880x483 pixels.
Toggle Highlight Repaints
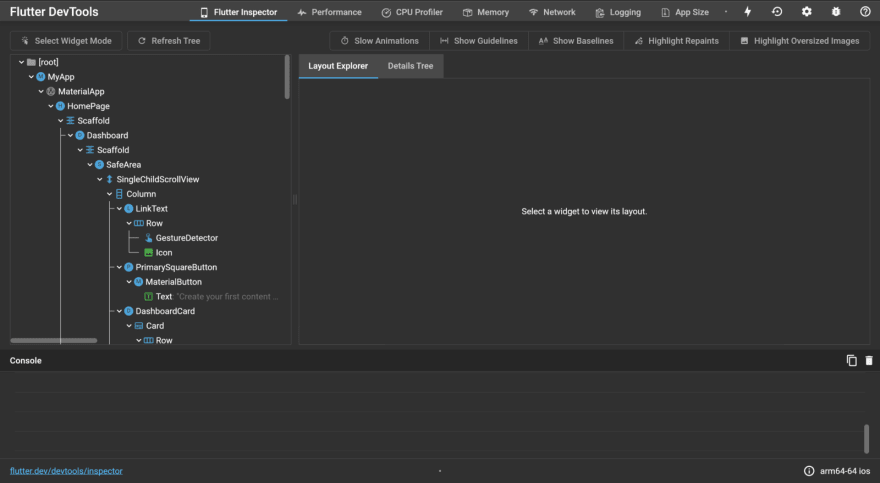pos(676,41)
